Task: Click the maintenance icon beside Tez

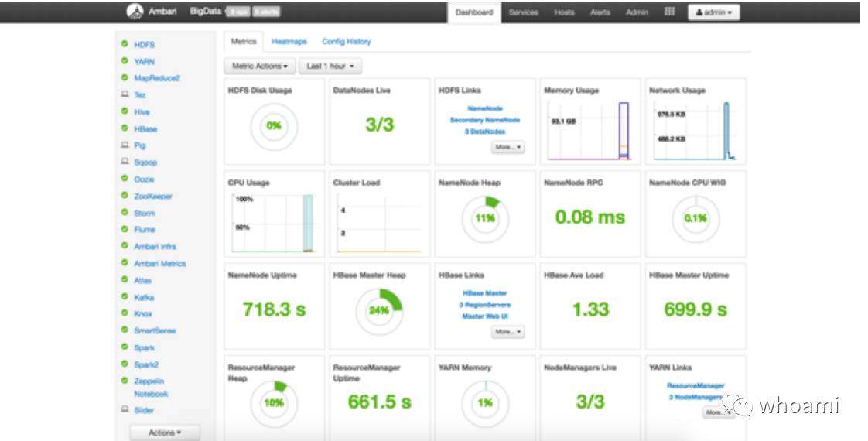Action: (x=125, y=94)
